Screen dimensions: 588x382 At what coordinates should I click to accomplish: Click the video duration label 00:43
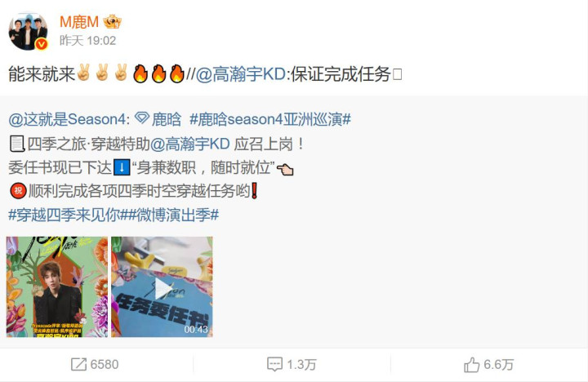196,329
